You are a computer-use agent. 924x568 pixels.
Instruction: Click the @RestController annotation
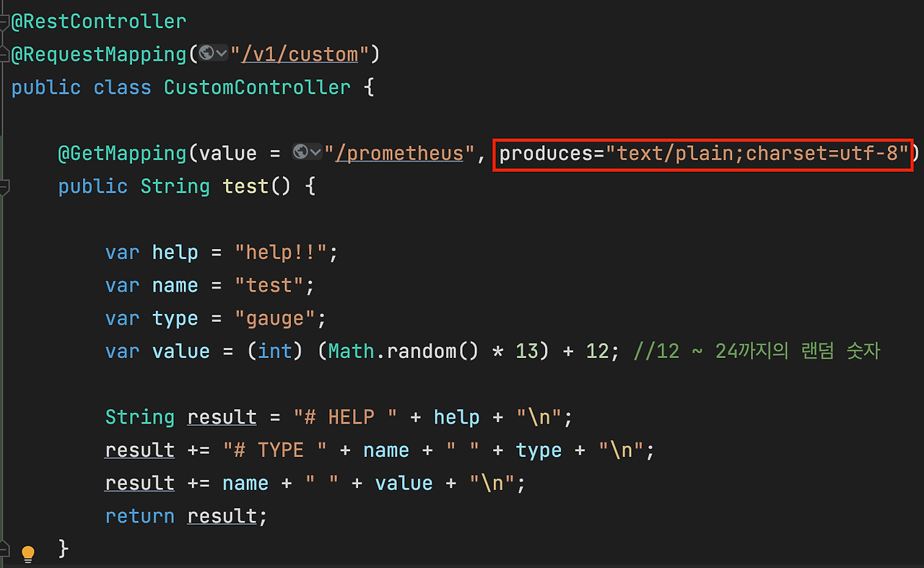pos(99,22)
